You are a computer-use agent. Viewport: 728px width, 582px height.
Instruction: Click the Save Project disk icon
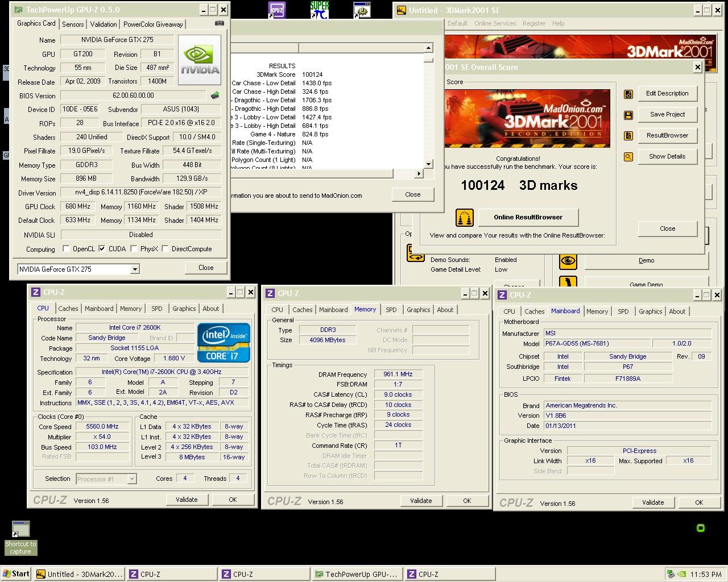[x=628, y=115]
